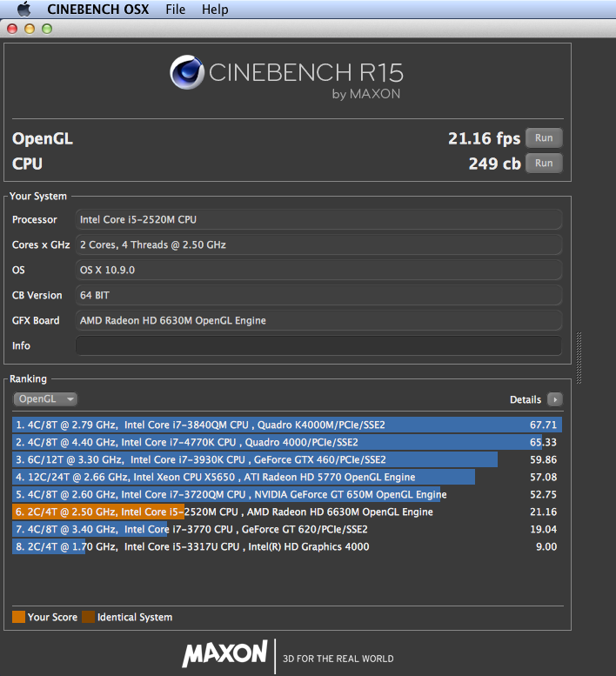Open the CINEBENCH OSX application menu

(97, 9)
